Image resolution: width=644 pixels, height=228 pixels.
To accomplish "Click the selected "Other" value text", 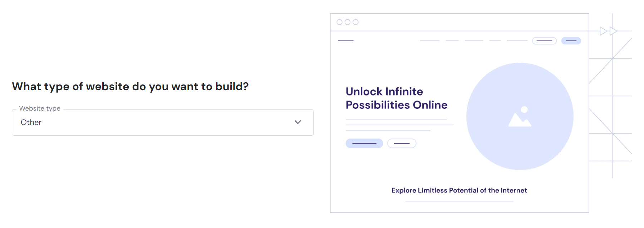I will click(x=31, y=122).
